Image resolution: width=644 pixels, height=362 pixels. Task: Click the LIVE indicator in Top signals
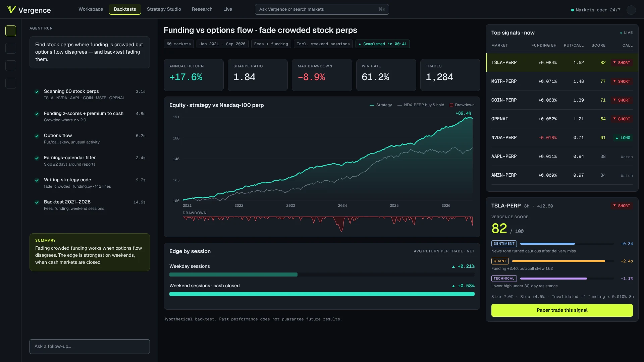626,33
